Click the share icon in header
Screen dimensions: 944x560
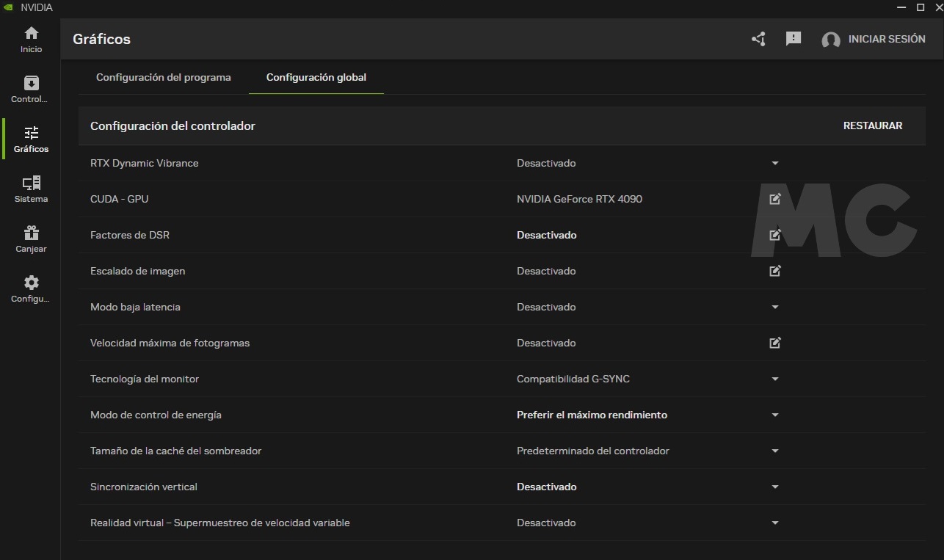[759, 39]
